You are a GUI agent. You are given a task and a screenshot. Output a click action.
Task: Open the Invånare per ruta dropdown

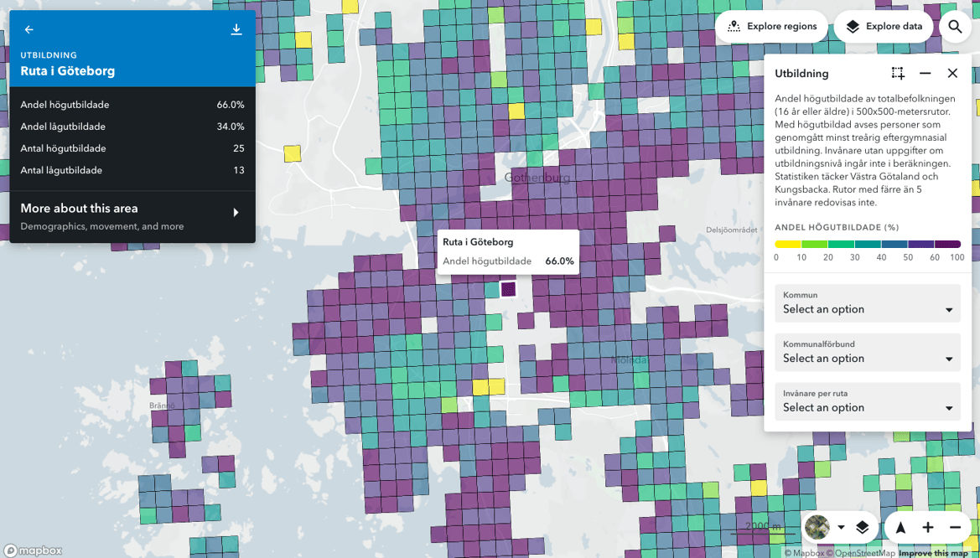click(868, 402)
